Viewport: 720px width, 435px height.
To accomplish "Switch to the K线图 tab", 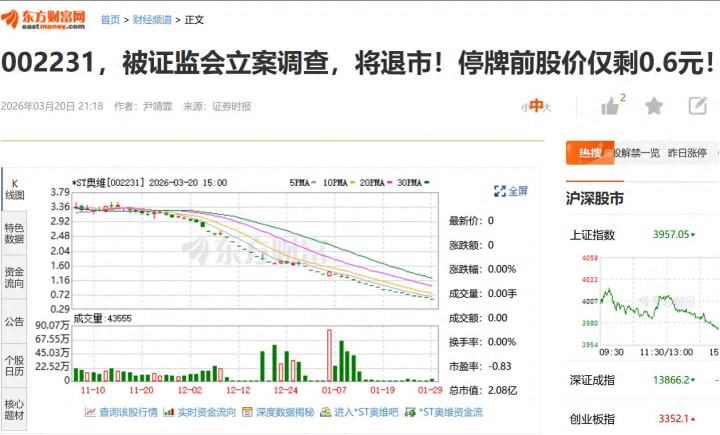I will 14,190.
